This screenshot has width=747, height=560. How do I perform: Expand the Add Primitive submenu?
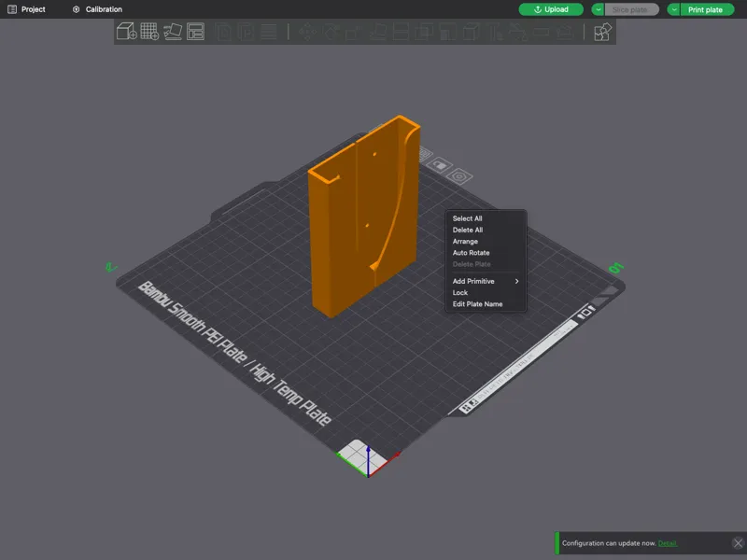pos(486,281)
